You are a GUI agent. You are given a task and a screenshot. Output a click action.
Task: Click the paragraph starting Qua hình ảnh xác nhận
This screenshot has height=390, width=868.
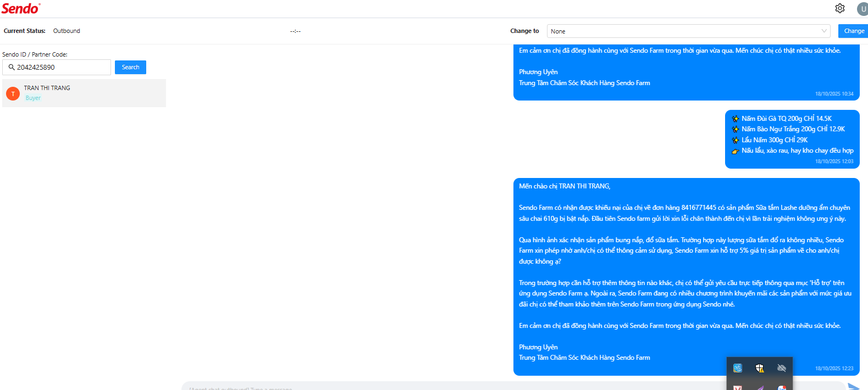[681, 250]
